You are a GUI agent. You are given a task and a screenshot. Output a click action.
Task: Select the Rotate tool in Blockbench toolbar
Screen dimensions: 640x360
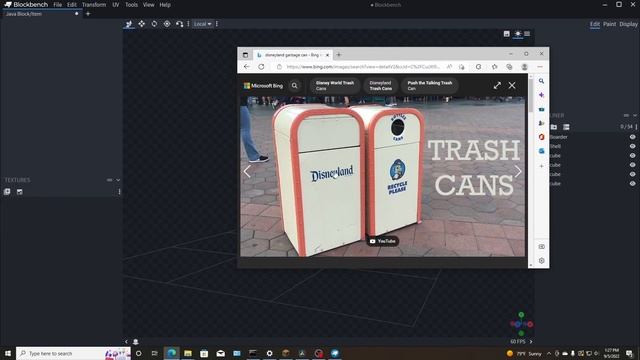click(154, 24)
